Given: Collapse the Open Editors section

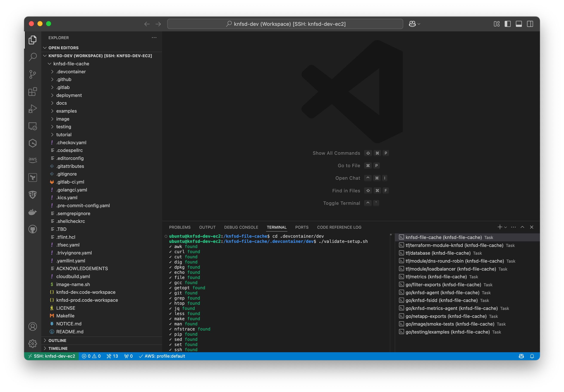Looking at the screenshot, I should (x=102, y=48).
